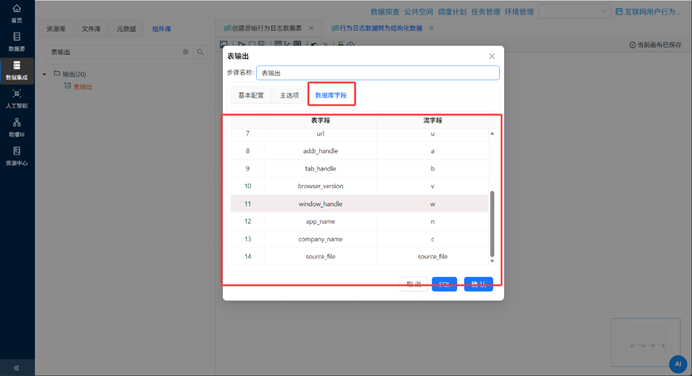
Task: Close the 行为日志数据转为结构化数据 tab
Action: tap(432, 28)
